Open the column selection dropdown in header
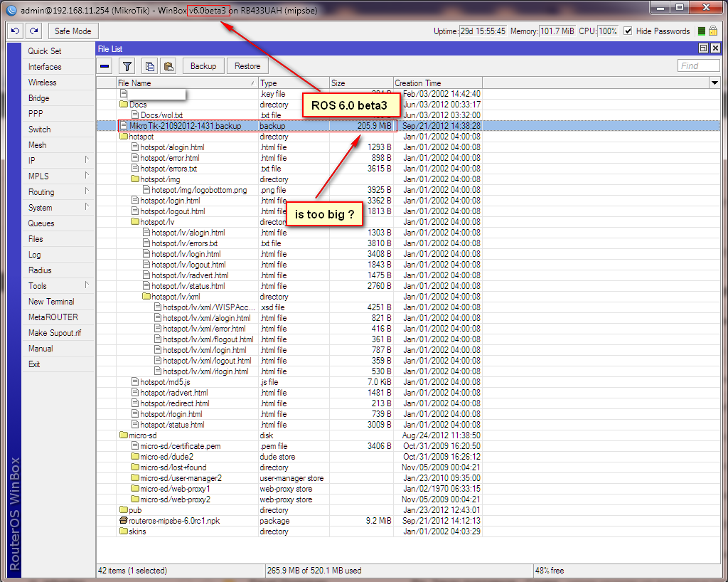 714,83
